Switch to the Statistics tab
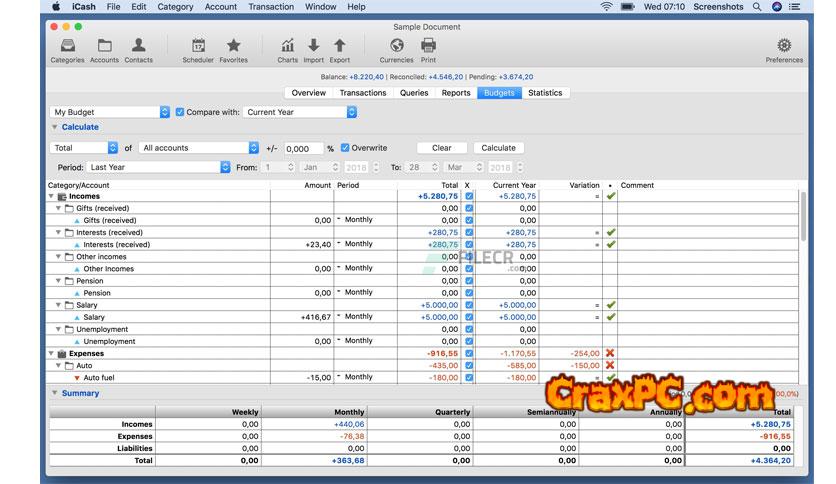Image resolution: width=836 pixels, height=484 pixels. (545, 93)
